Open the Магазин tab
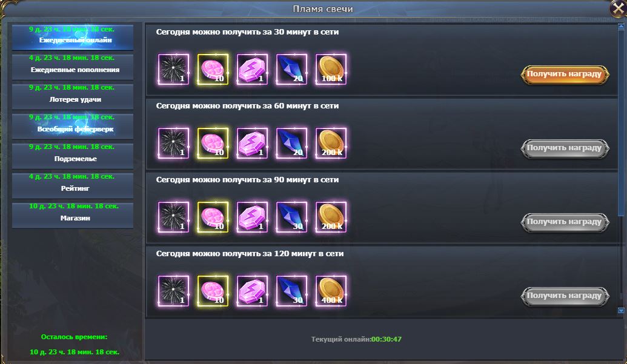Viewport: 627px width, 364px height. click(73, 214)
